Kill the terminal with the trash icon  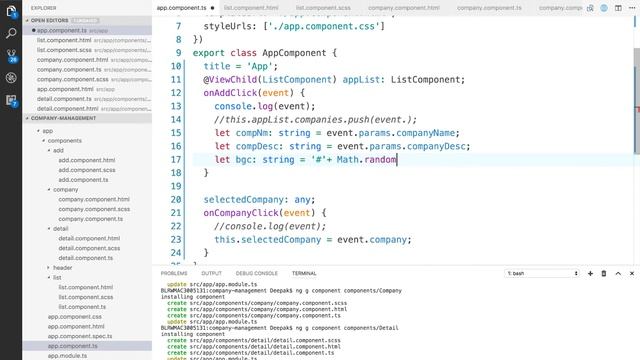tap(604, 273)
